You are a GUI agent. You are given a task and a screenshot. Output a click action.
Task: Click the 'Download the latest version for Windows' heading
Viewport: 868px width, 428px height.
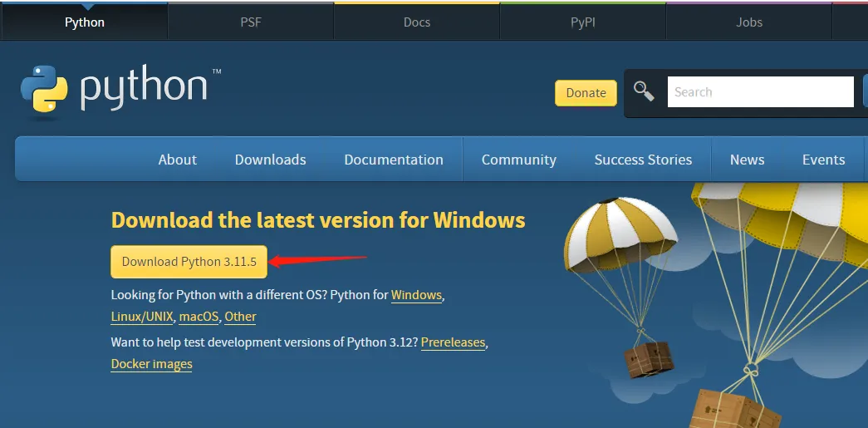tap(318, 220)
